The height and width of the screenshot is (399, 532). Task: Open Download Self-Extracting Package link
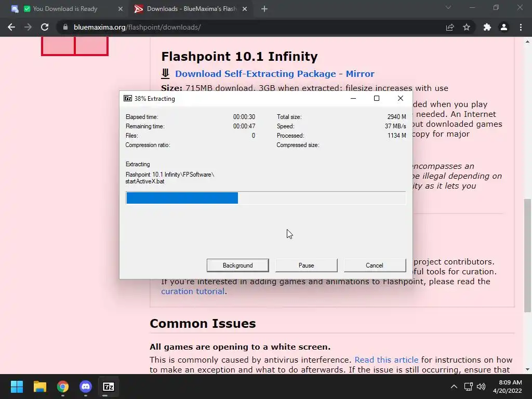coord(255,74)
